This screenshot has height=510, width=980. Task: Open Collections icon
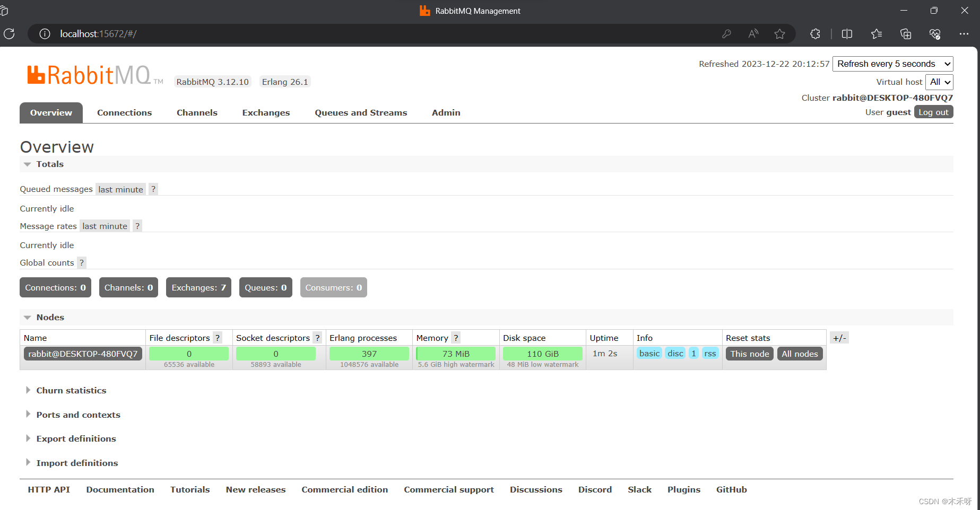point(906,34)
